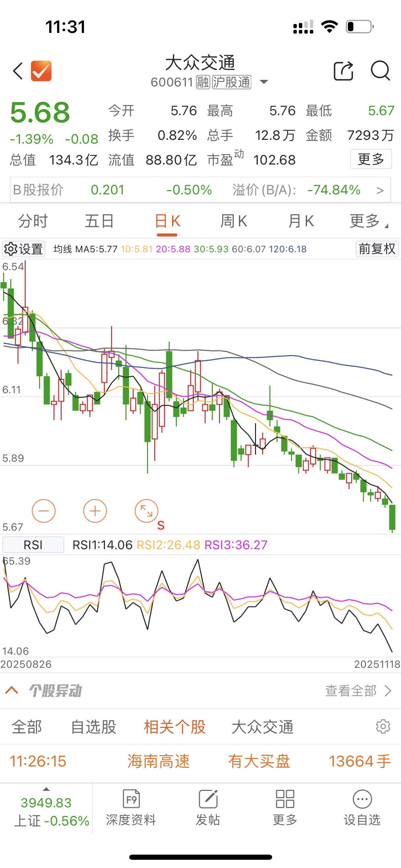
Task: Open the search magnifier icon
Action: (x=380, y=71)
